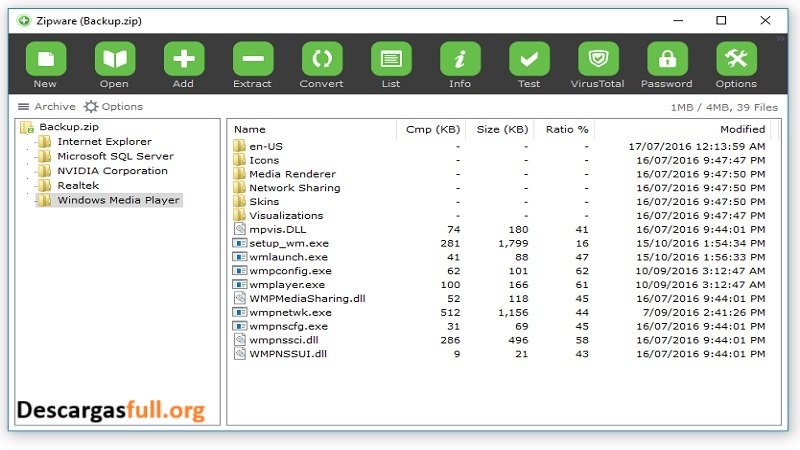Click the Convert archive icon
The width and height of the screenshot is (800, 450).
(321, 60)
